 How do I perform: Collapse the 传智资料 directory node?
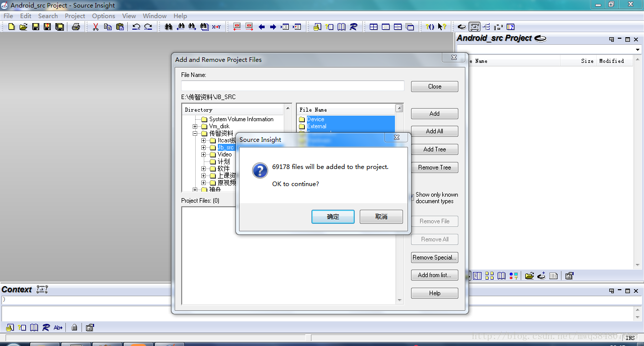[195, 133]
